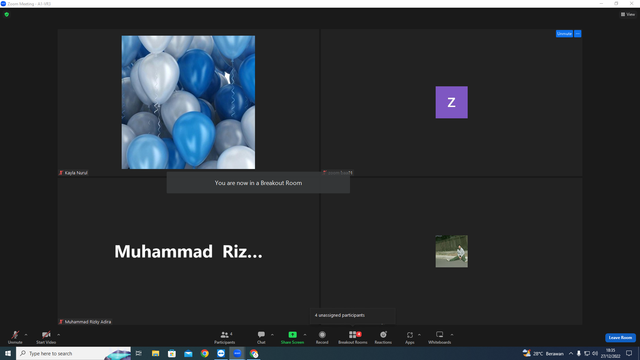640x360 pixels.
Task: Open the Windows notification center
Action: click(629, 353)
